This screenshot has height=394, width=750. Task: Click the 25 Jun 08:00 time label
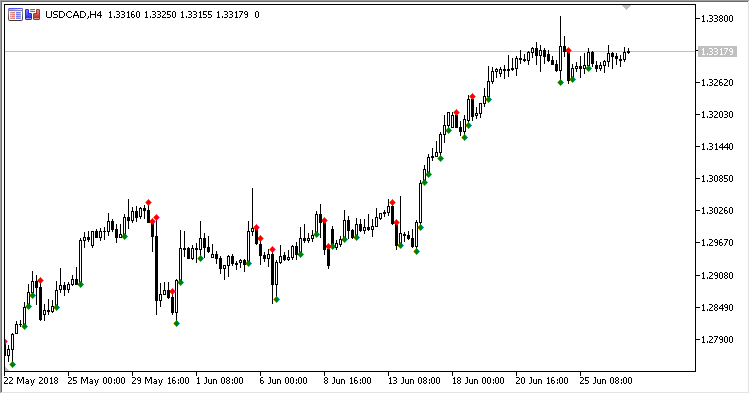tap(606, 381)
